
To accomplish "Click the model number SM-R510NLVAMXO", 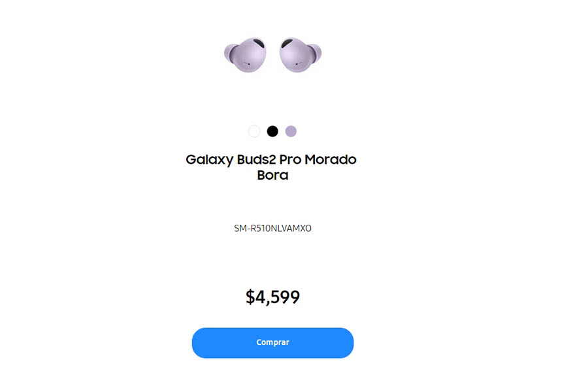I will 272,229.
